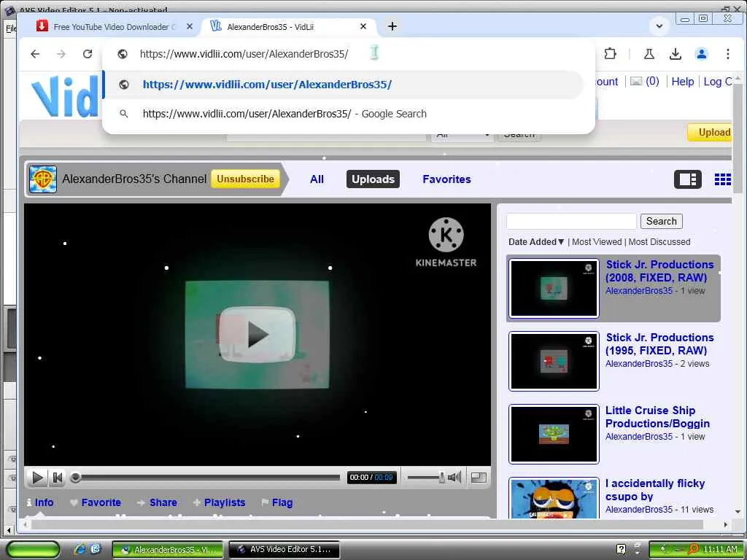The image size is (747, 560).
Task: Open the browser downloads icon
Action: pos(675,54)
